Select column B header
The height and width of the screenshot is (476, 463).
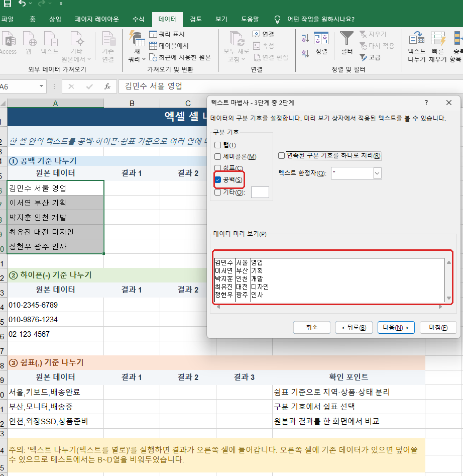click(x=132, y=103)
